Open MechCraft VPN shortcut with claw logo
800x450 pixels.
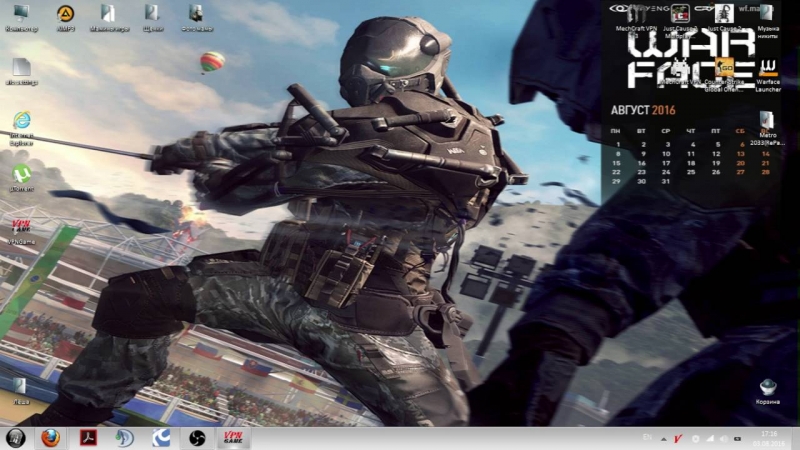pyautogui.click(x=636, y=21)
